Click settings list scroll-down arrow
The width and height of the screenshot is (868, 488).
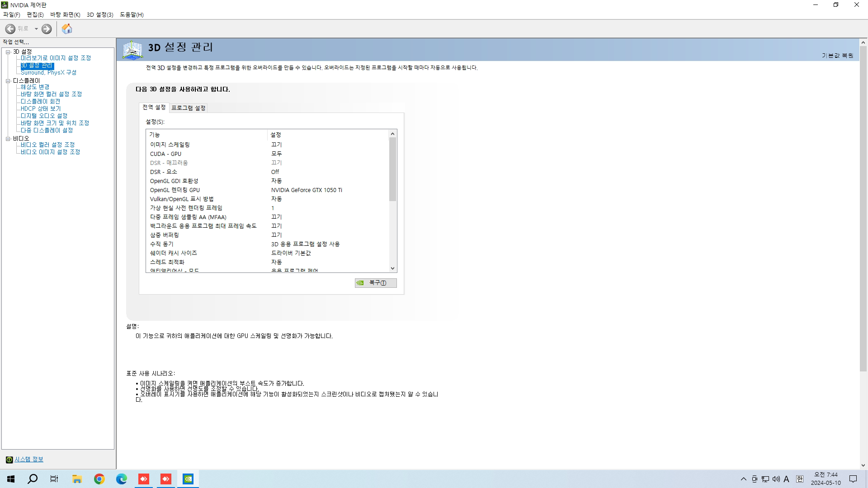[392, 268]
